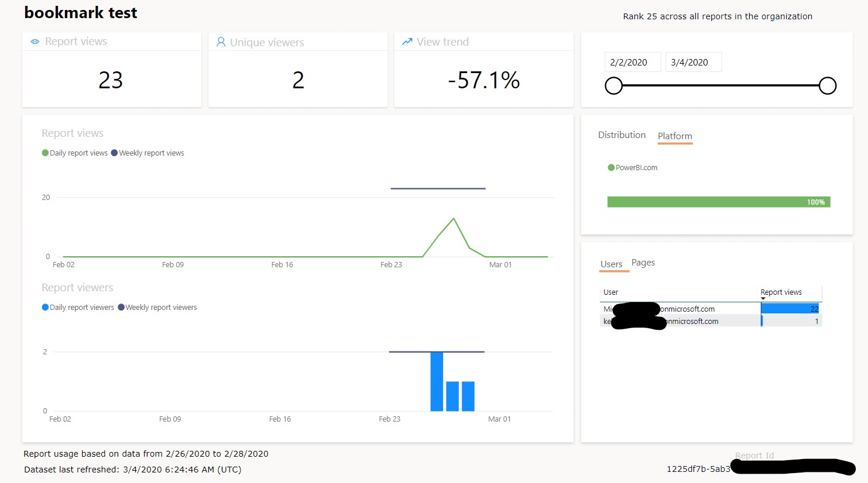Click the "Dataset last refreshed" timestamp
Image resolution: width=868 pixels, height=483 pixels.
(132, 470)
